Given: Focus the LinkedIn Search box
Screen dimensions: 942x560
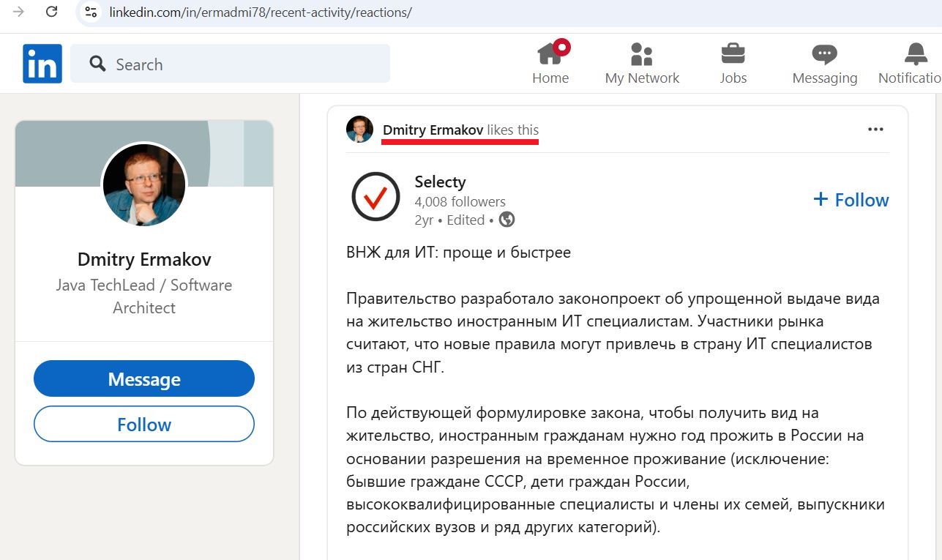Looking at the screenshot, I should [x=231, y=64].
